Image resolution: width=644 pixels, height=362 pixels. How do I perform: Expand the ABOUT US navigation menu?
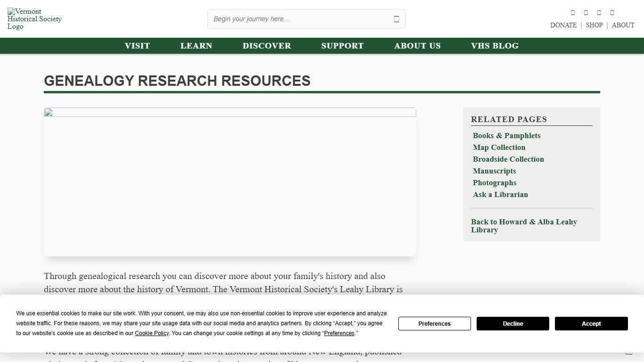pyautogui.click(x=417, y=46)
